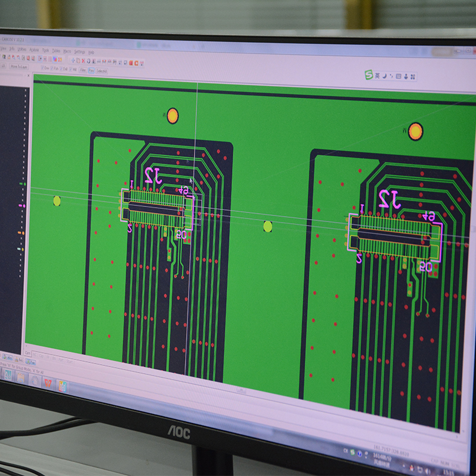Click the J2 label on the right board
Viewport: 476px width, 476px height.
389,199
